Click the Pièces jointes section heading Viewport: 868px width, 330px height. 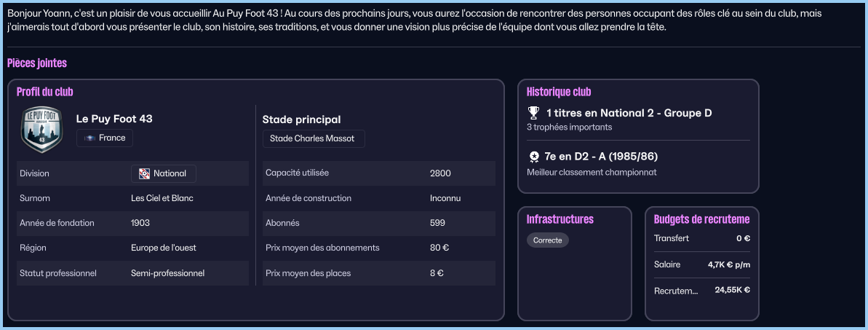(37, 63)
